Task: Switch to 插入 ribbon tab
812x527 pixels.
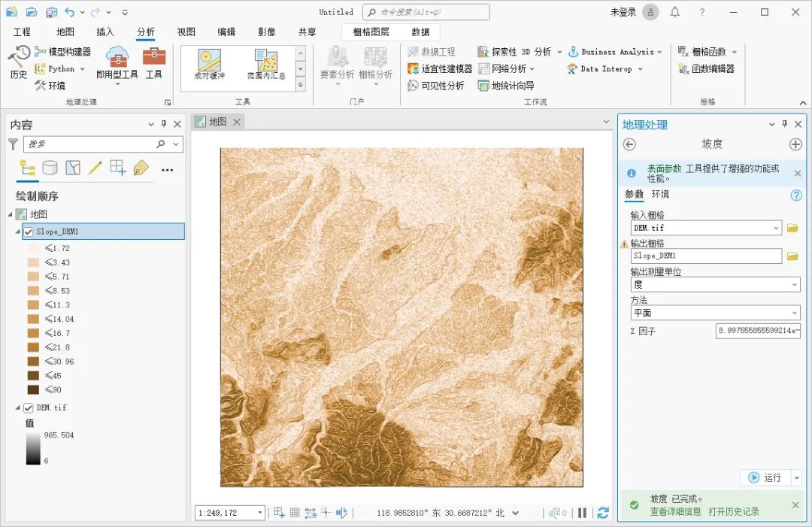Action: click(x=105, y=32)
